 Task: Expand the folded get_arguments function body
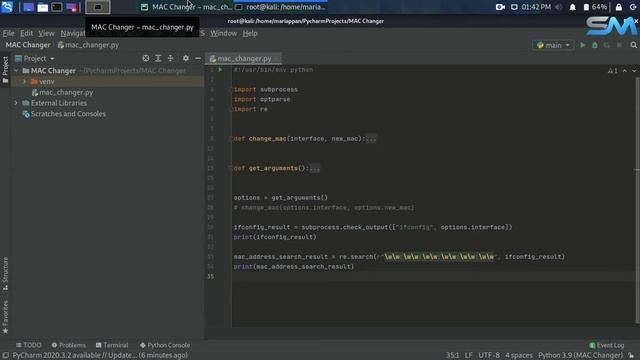[315, 168]
